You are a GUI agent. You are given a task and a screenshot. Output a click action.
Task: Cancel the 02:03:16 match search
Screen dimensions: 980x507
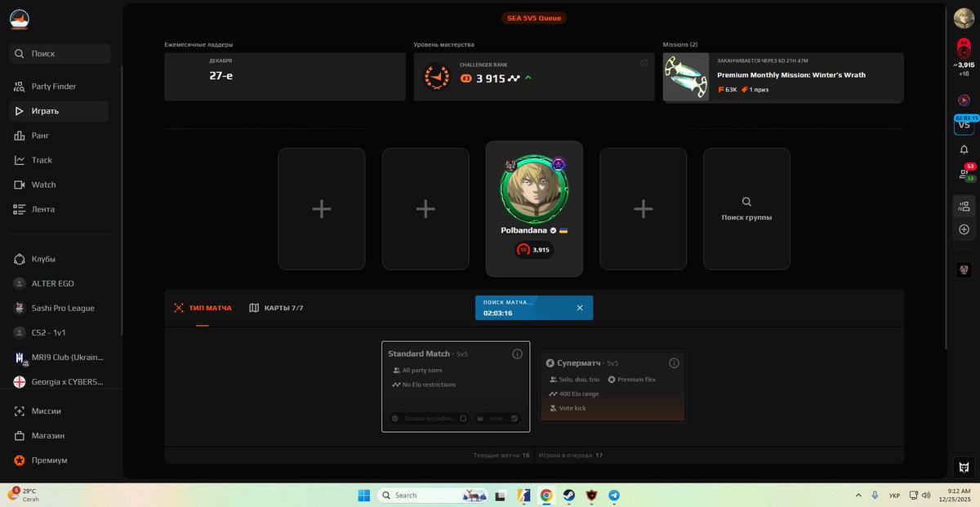580,308
